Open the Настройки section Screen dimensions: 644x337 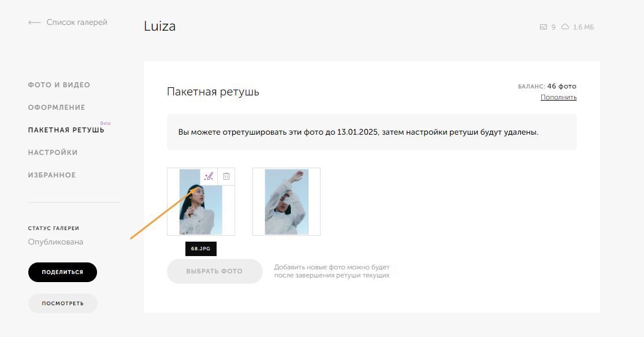tap(53, 153)
